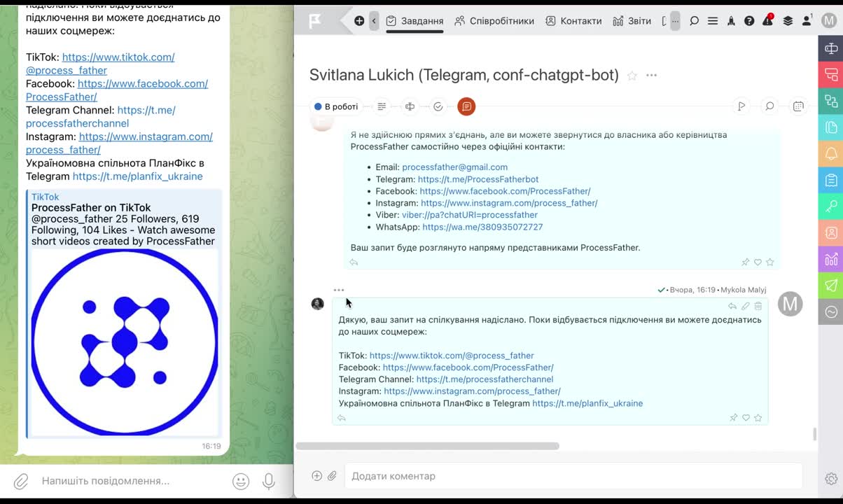The height and width of the screenshot is (504, 843).
Task: Collapse the top menu with the left chevron
Action: [374, 21]
